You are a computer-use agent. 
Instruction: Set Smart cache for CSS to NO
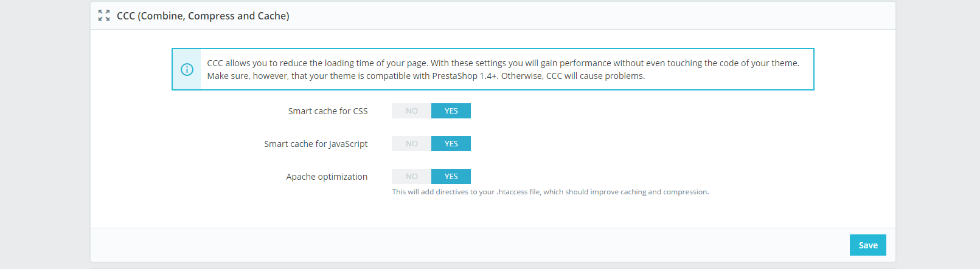(x=412, y=111)
